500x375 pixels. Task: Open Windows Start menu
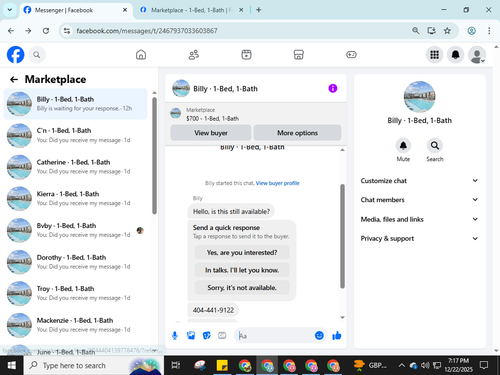tap(12, 366)
